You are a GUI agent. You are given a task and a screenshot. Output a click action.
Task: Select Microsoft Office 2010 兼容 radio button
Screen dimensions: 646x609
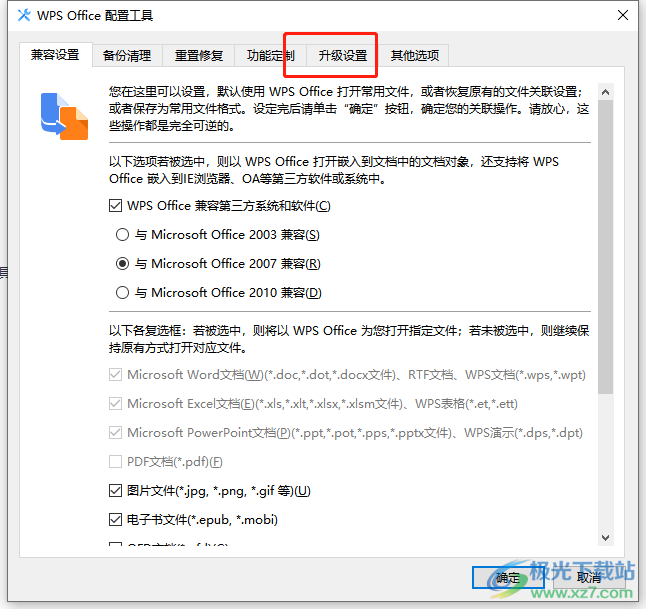point(122,293)
